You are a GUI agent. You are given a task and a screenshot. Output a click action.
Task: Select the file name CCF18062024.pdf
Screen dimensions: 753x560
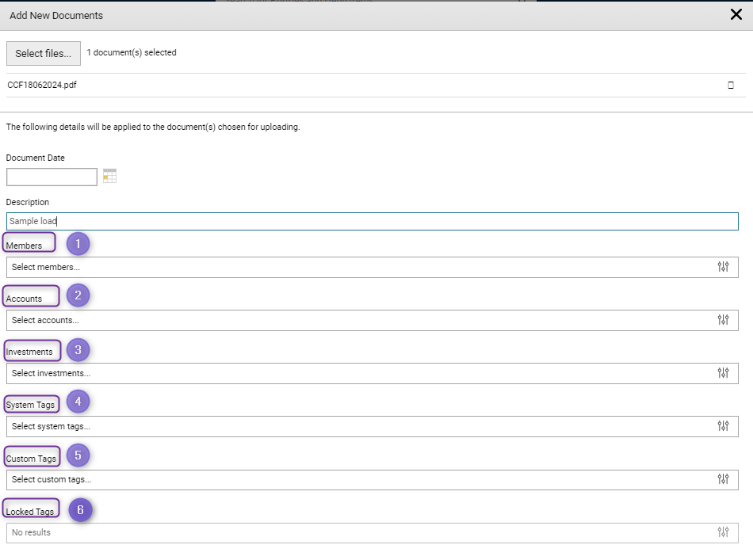point(42,85)
